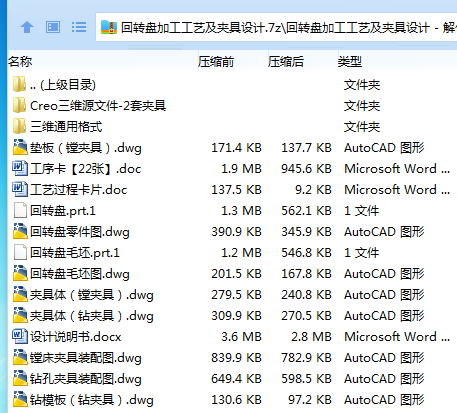The width and height of the screenshot is (457, 413).
Task: Click the archive path address field
Action: 276,27
